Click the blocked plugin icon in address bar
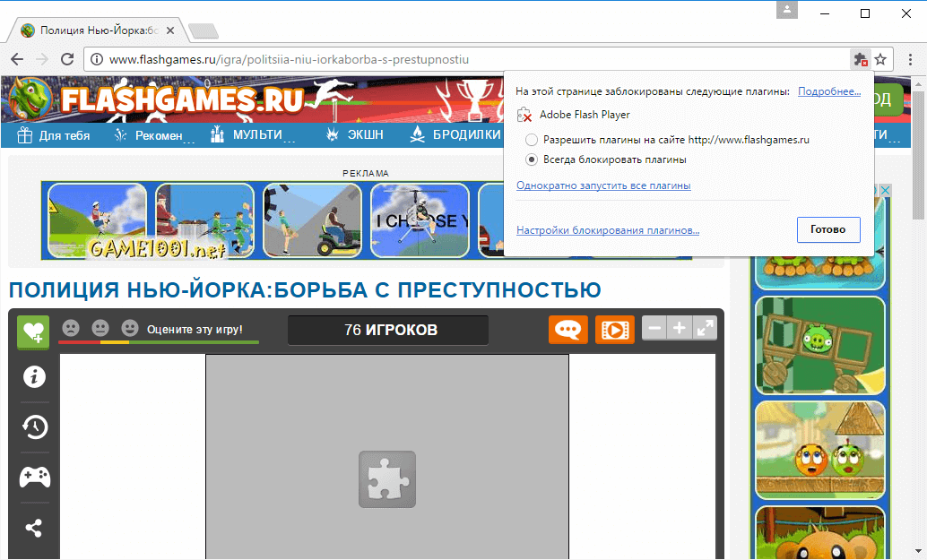Image resolution: width=927 pixels, height=560 pixels. [x=861, y=58]
